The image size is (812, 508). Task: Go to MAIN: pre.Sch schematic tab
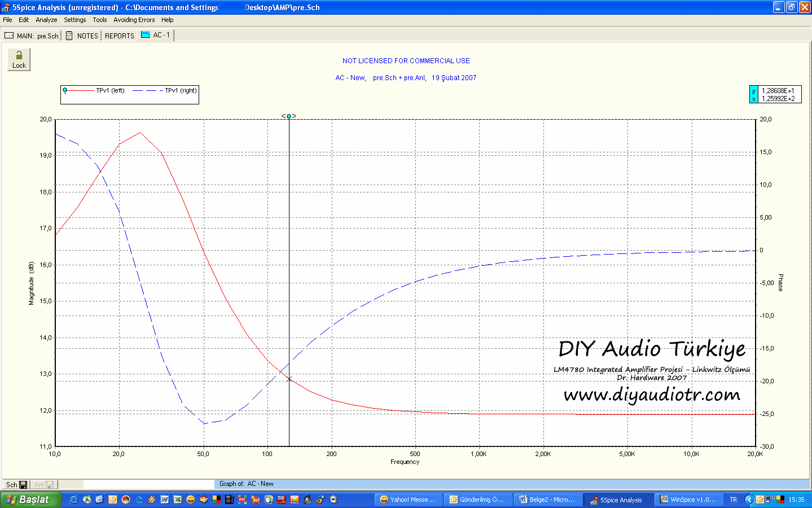32,36
